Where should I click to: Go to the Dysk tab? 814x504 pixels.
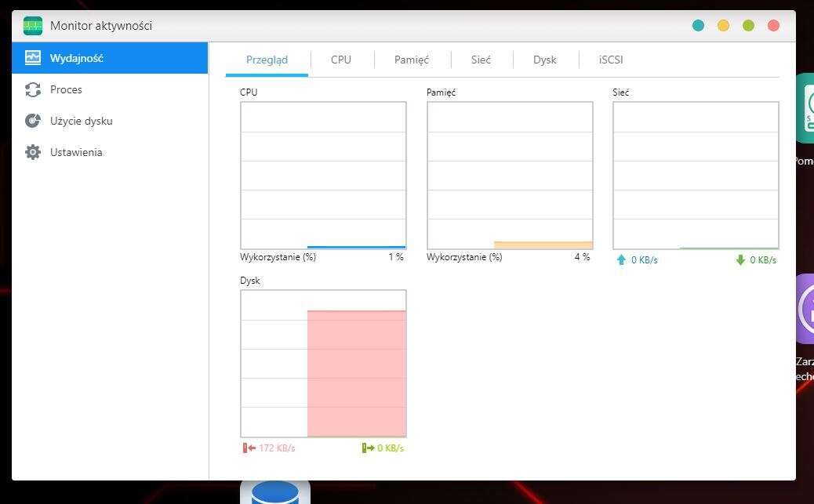point(544,60)
